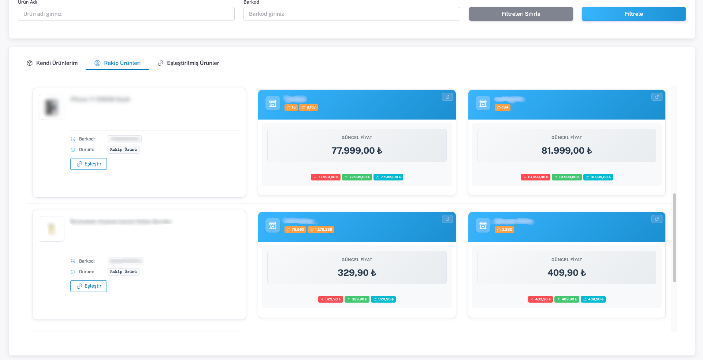Focus the Barkod input field
The image size is (703, 360).
click(x=352, y=14)
